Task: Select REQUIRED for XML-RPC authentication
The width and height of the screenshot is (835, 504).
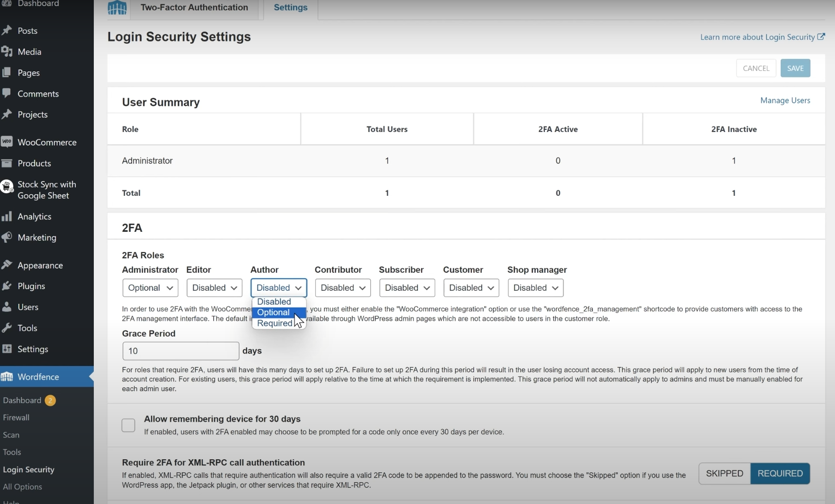Action: tap(780, 473)
